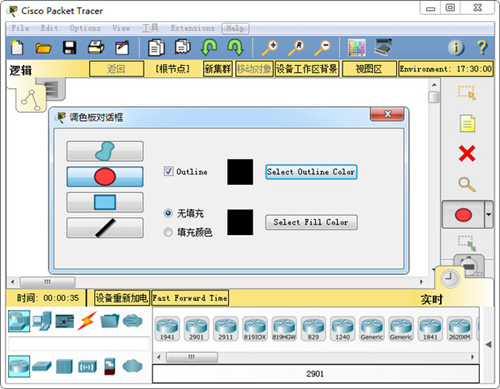Image resolution: width=500 pixels, height=389 pixels.
Task: Click Select Fill Color button
Action: [x=311, y=222]
